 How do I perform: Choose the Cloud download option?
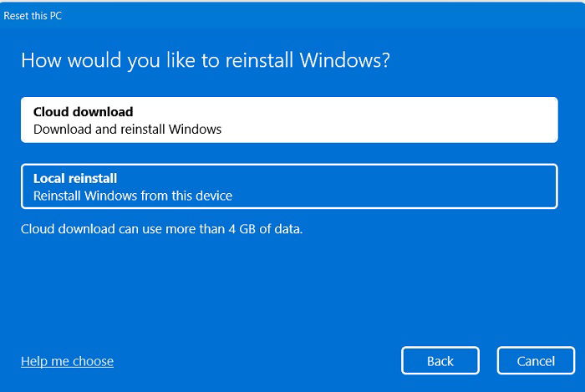coord(289,120)
